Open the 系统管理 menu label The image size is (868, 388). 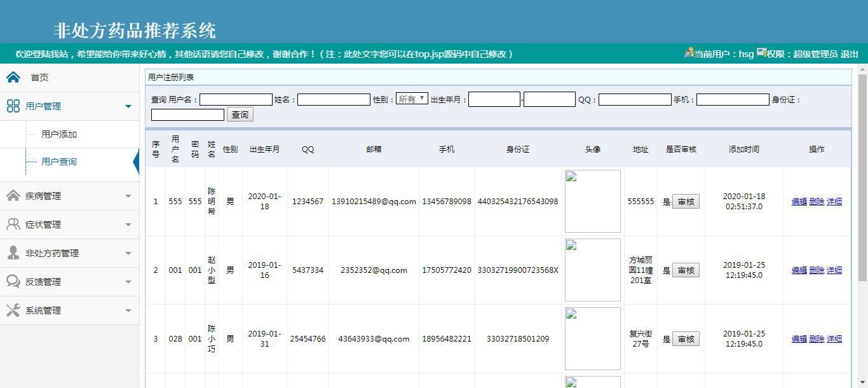point(43,310)
